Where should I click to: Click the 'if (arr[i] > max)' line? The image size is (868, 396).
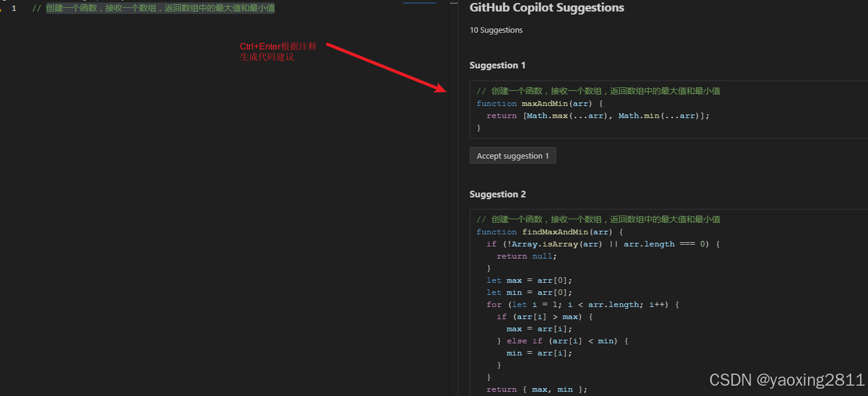544,317
